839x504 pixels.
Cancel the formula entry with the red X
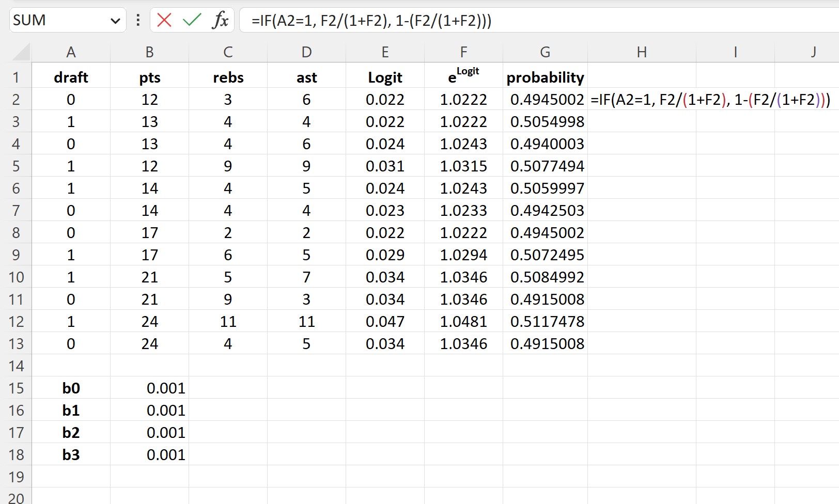pos(164,20)
